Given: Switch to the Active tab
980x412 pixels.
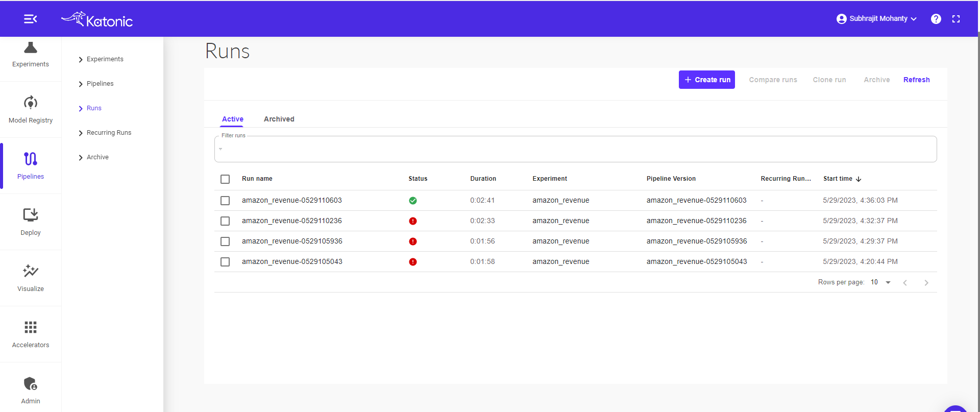Looking at the screenshot, I should (x=232, y=119).
